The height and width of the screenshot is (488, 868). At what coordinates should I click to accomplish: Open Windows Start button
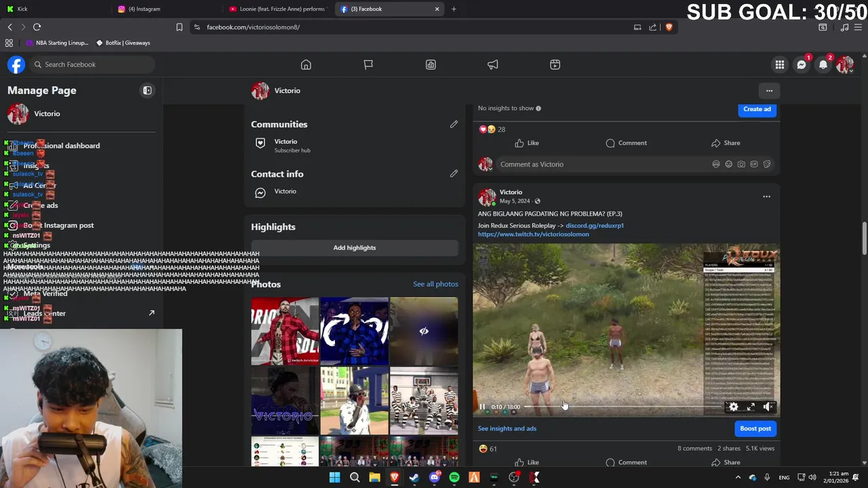334,478
